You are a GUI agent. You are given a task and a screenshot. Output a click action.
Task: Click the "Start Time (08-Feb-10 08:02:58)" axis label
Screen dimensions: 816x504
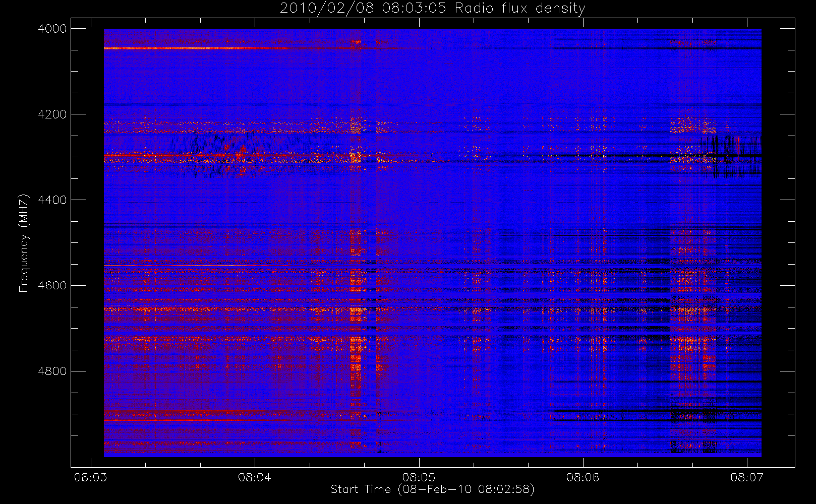[x=432, y=489]
